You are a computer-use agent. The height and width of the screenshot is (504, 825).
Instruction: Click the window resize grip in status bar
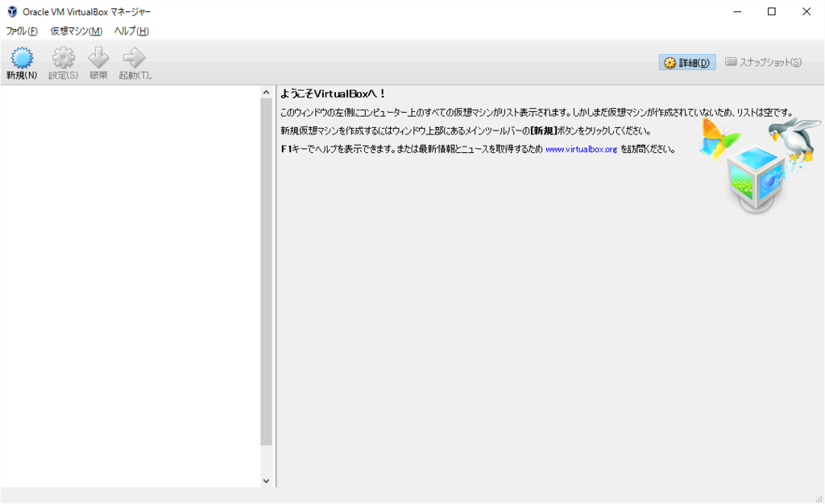[819, 498]
